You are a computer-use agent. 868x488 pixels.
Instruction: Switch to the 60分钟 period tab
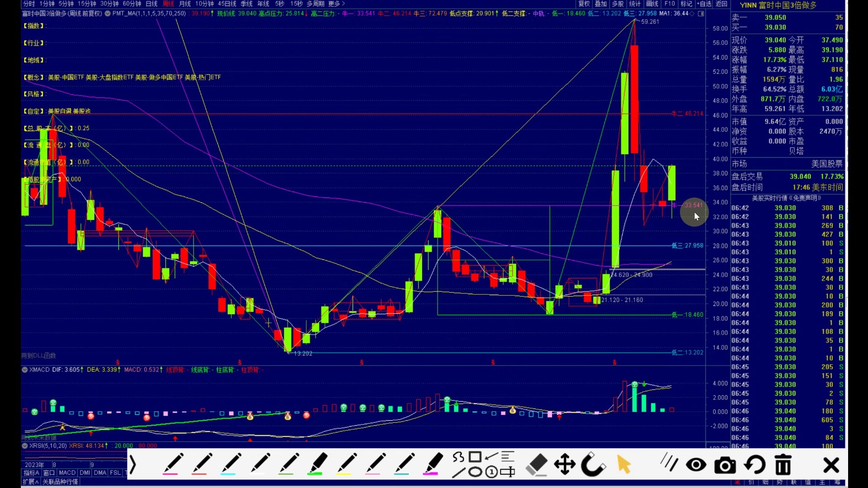132,4
